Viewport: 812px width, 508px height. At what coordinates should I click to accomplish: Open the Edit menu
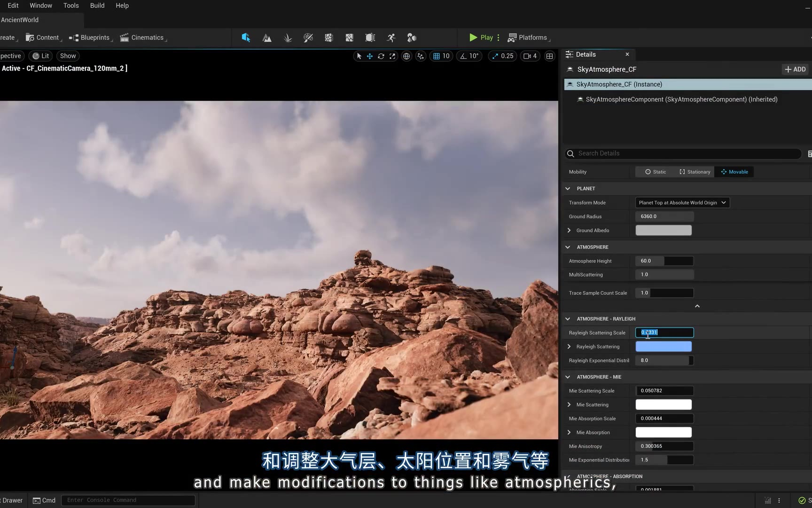(x=13, y=6)
